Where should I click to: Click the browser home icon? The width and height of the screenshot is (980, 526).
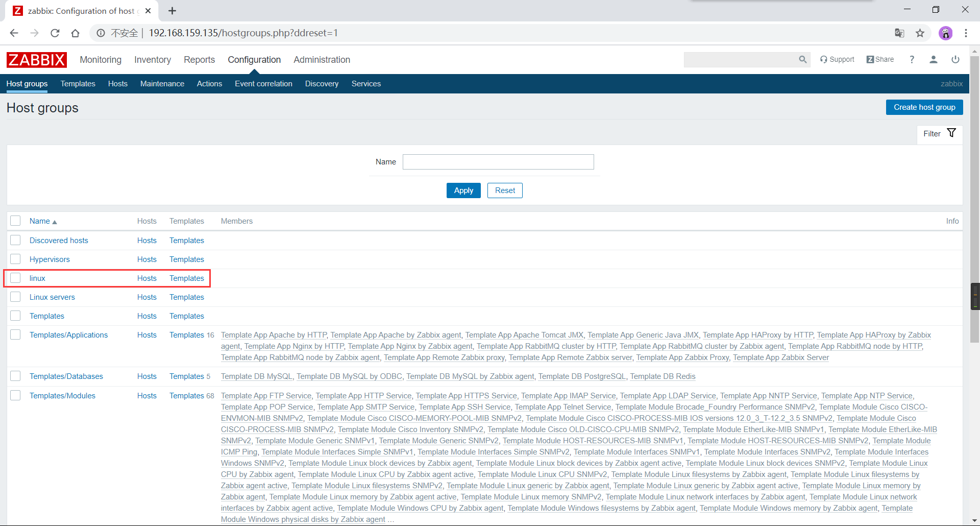pos(76,33)
